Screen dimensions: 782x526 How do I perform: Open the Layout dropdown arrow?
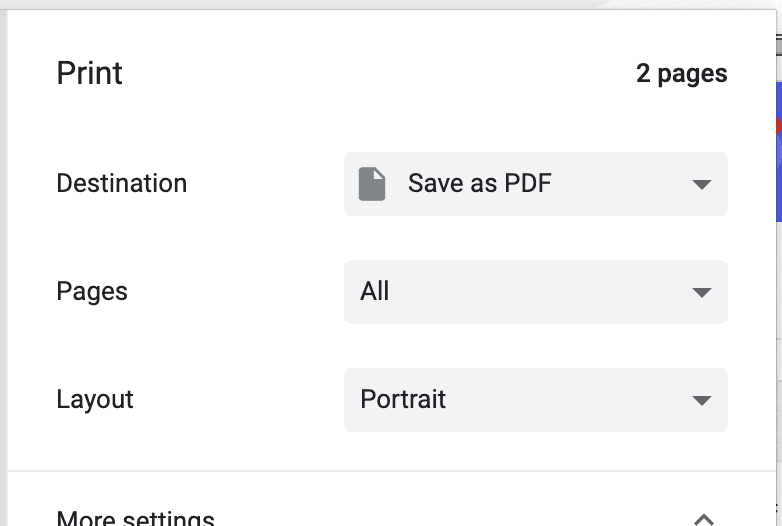(702, 400)
